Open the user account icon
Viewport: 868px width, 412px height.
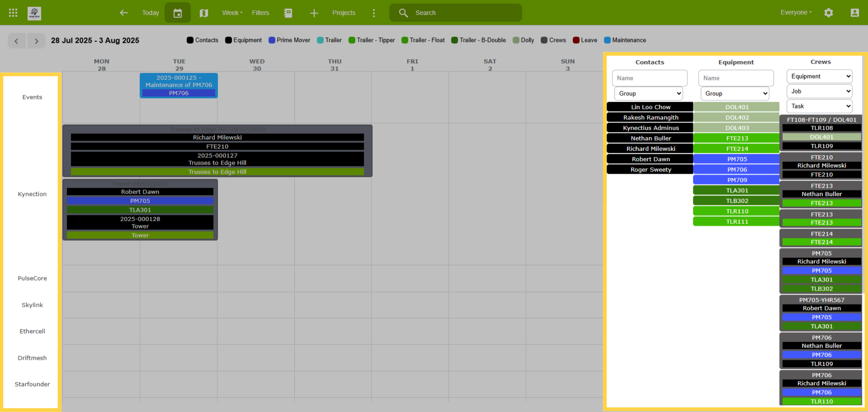855,13
